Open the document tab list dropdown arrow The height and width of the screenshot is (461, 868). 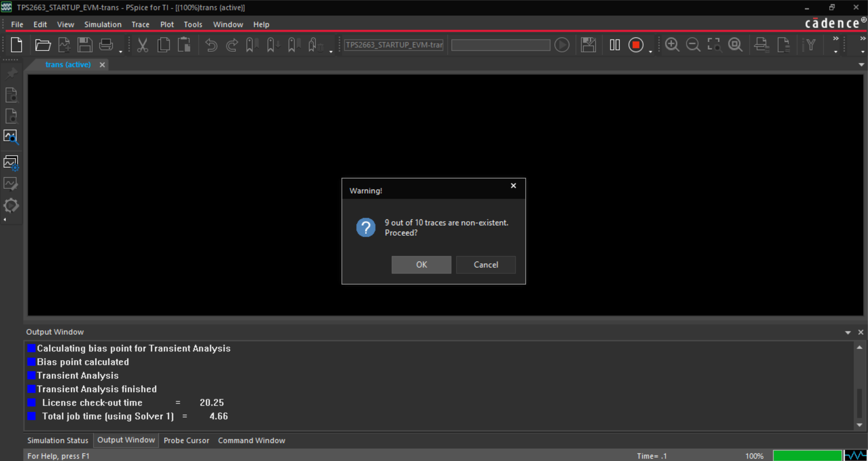tap(861, 65)
